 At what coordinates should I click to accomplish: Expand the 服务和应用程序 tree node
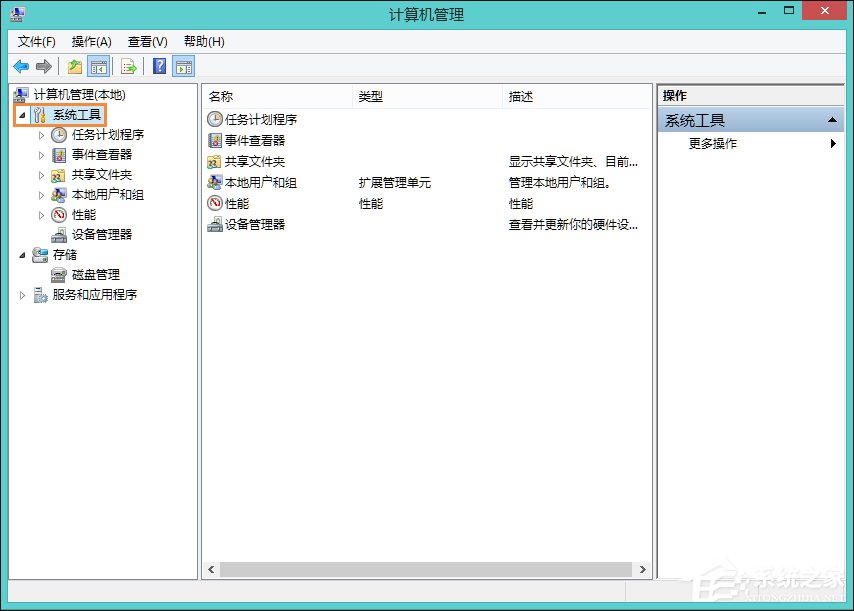pos(22,294)
